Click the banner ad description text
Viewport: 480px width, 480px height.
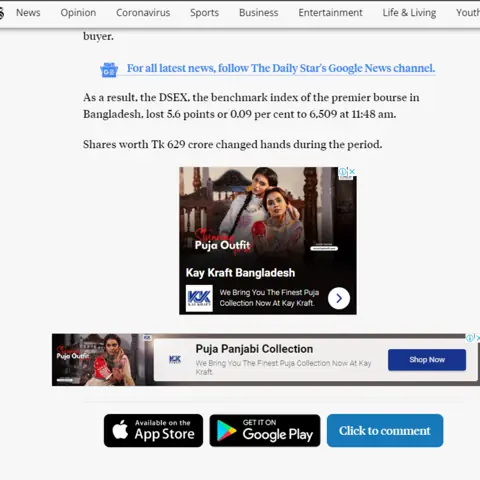[283, 367]
